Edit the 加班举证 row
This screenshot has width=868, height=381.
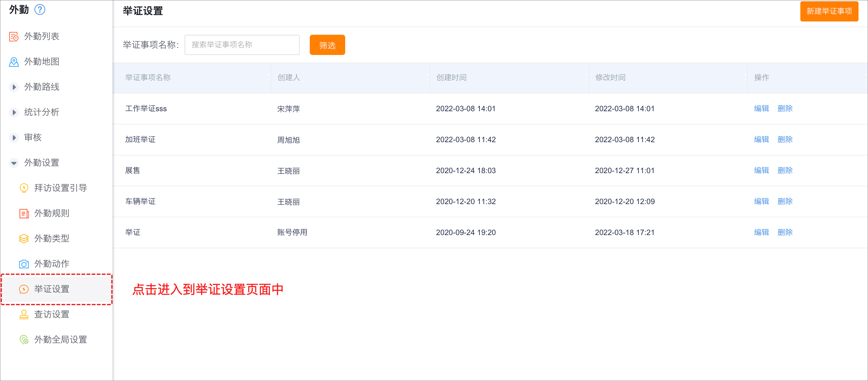[x=761, y=139]
